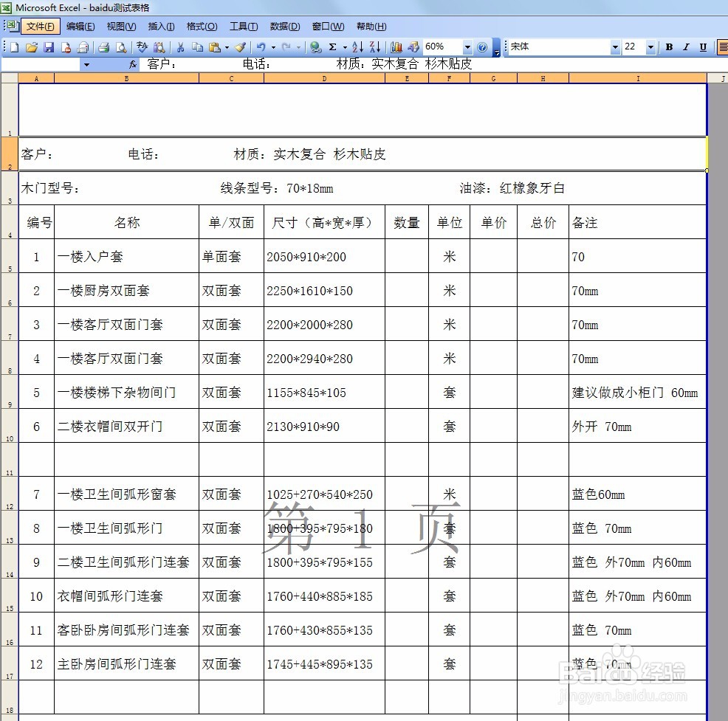Click the Redo arrow icon
This screenshot has height=721, width=728.
(286, 46)
